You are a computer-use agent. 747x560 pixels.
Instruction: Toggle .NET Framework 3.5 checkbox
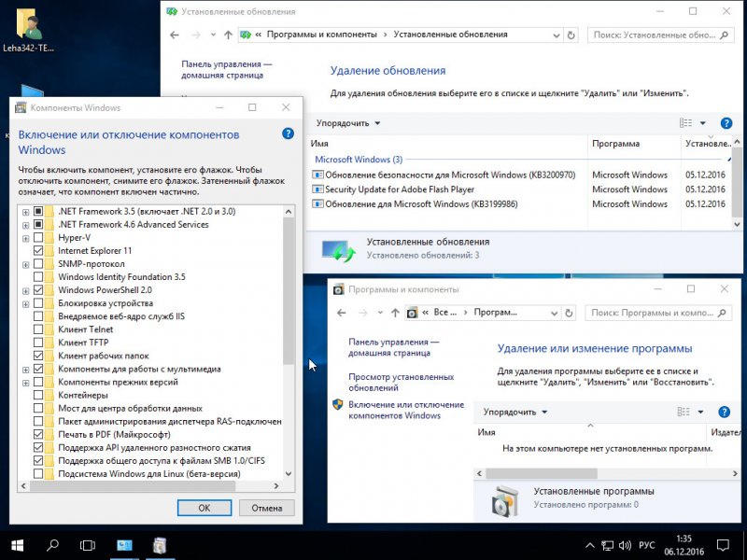38,212
